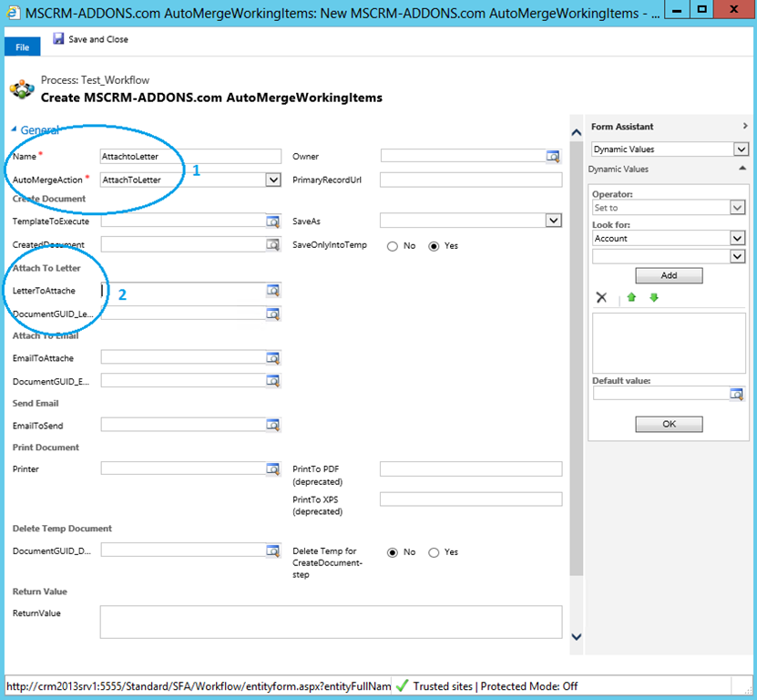Screen dimensions: 757x700
Task: Click the Save and Close disk icon
Action: [58, 38]
